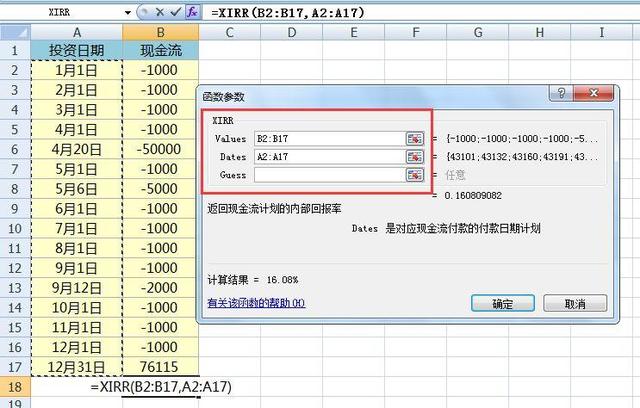Collapse dialog via Dates range selector icon
The width and height of the screenshot is (640, 408).
(x=415, y=157)
